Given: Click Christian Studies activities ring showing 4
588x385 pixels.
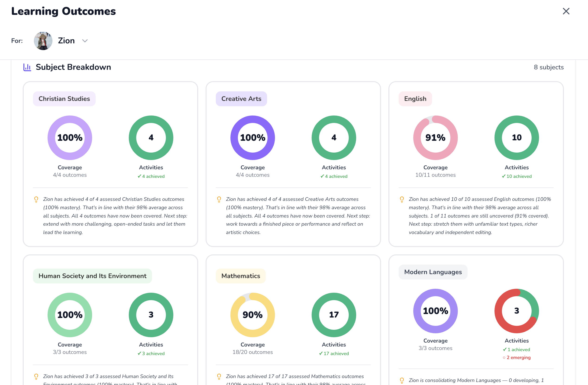Looking at the screenshot, I should click(151, 138).
